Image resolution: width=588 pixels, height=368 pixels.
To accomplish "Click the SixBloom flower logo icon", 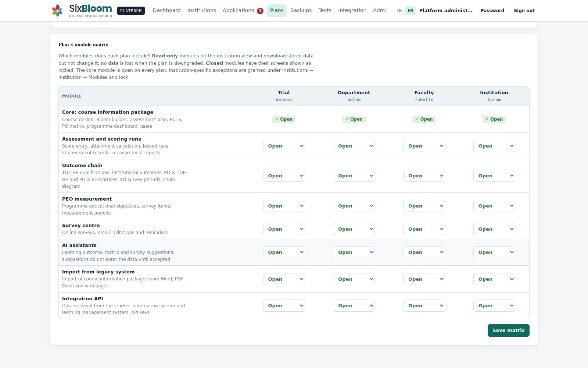I will pos(57,10).
